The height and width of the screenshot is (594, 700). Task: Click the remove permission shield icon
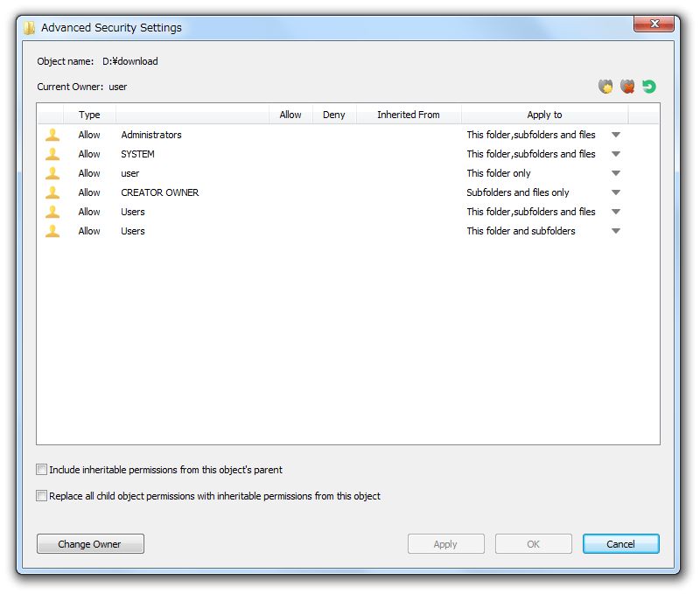[x=627, y=86]
